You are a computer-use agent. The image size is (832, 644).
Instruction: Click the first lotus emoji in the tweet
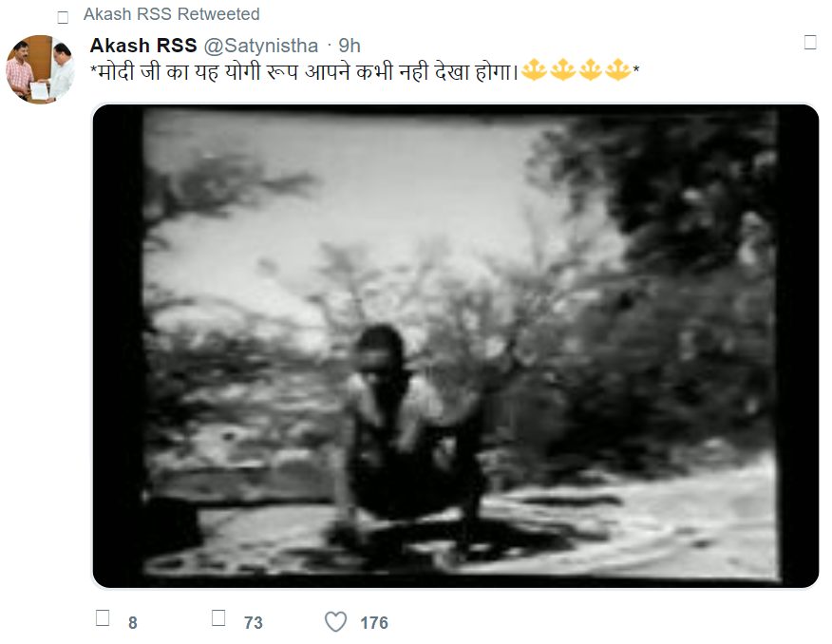534,70
